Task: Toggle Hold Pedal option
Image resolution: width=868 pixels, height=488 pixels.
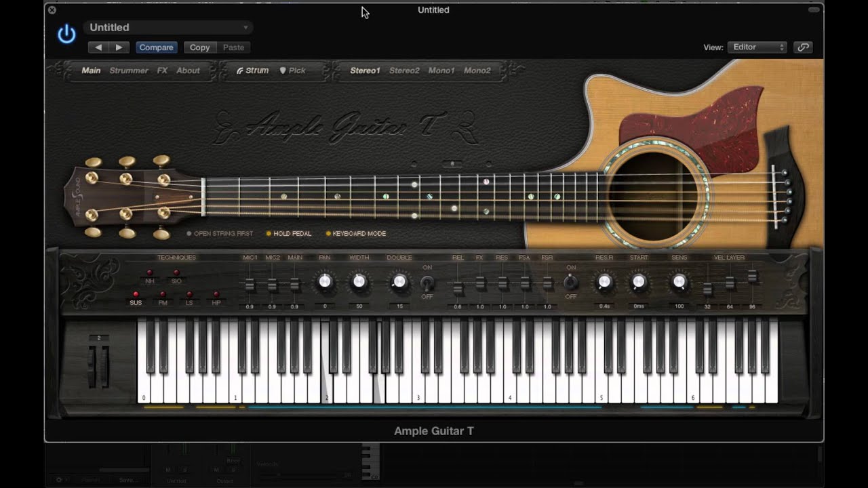Action: 289,234
